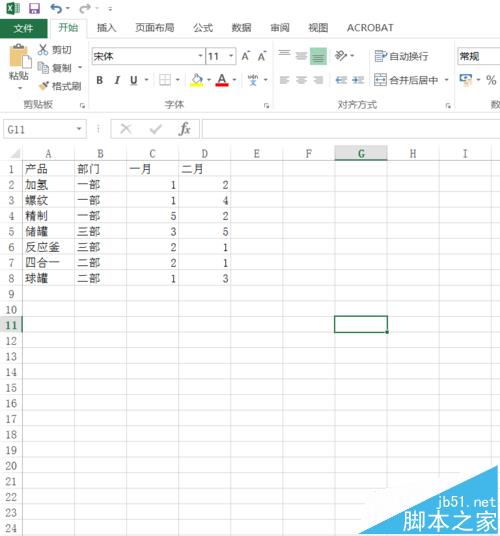
Task: Select row 11 header
Action: (11, 325)
